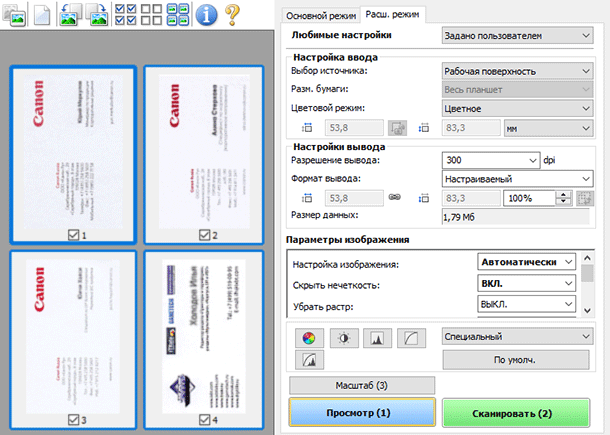This screenshot has height=435, width=610.
Task: Open the Любимые настройки dropdown
Action: click(517, 35)
